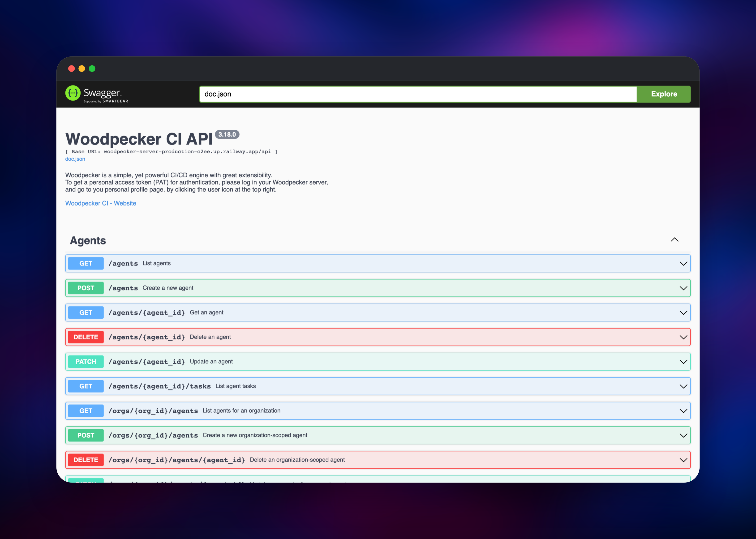Viewport: 756px width, 539px height.
Task: Click the POST badge on Create a new agent row
Action: (86, 288)
